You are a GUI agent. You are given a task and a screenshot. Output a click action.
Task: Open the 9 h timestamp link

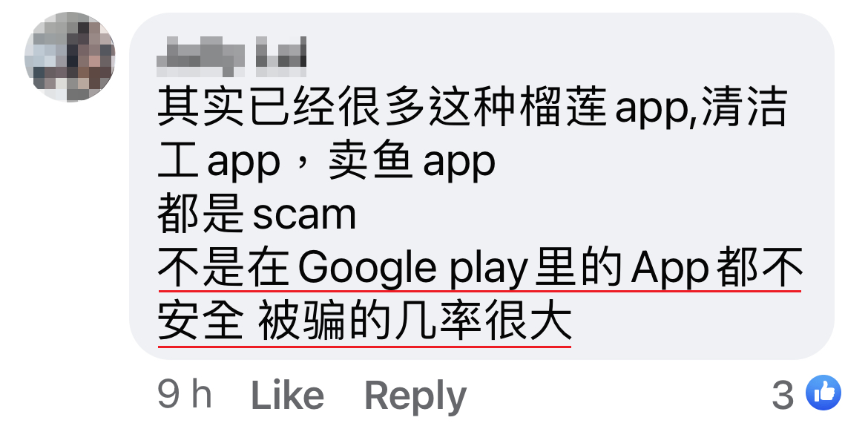(x=185, y=395)
